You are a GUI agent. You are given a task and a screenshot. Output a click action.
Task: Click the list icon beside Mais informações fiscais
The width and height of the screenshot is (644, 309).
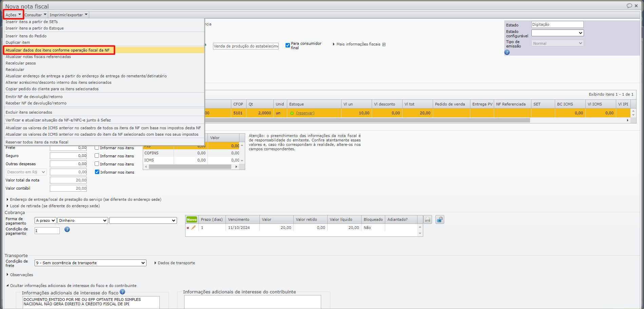pos(384,44)
